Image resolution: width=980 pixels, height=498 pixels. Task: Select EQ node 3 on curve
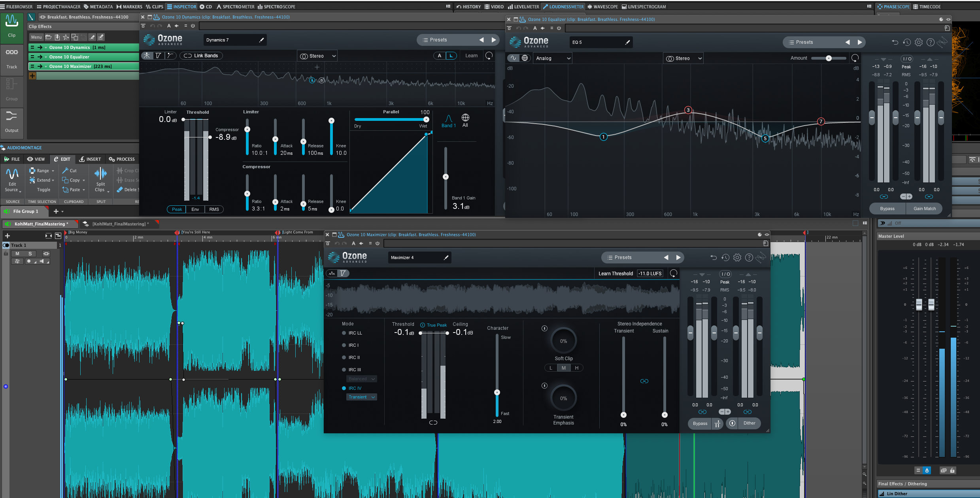pos(688,110)
